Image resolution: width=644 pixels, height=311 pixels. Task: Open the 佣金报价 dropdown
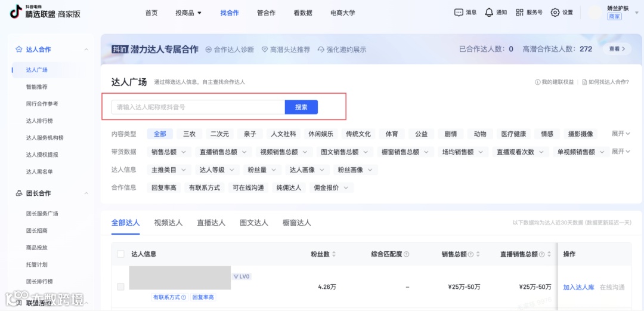(332, 187)
